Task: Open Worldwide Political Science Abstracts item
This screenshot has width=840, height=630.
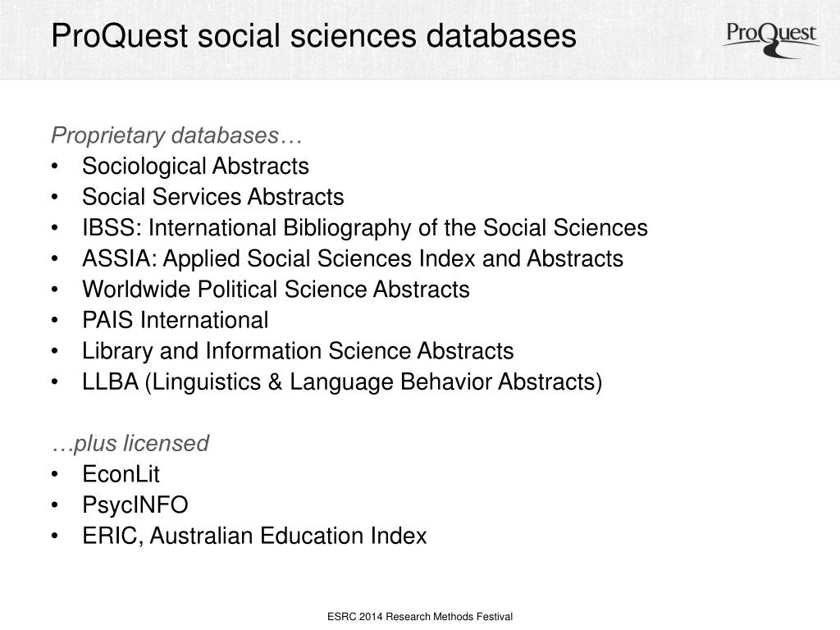Action: click(276, 290)
